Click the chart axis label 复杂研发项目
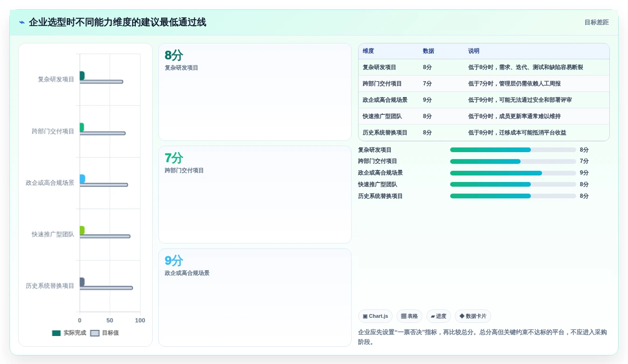This screenshot has width=628, height=364. click(x=56, y=79)
